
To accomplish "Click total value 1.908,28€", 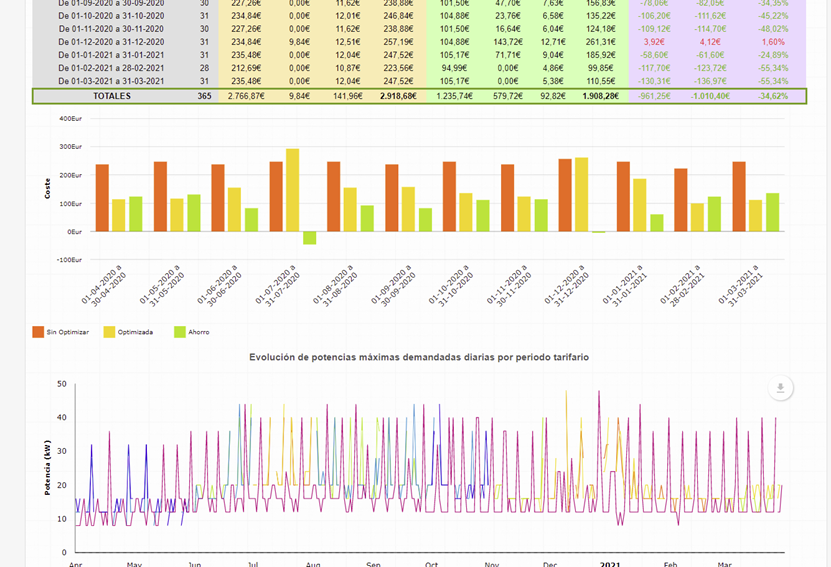I will point(600,96).
